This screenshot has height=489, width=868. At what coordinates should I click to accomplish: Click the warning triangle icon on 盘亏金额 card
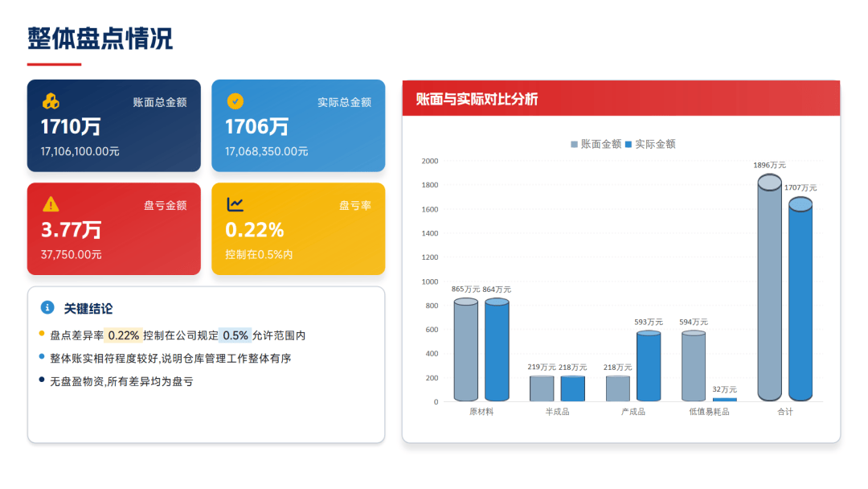(51, 204)
